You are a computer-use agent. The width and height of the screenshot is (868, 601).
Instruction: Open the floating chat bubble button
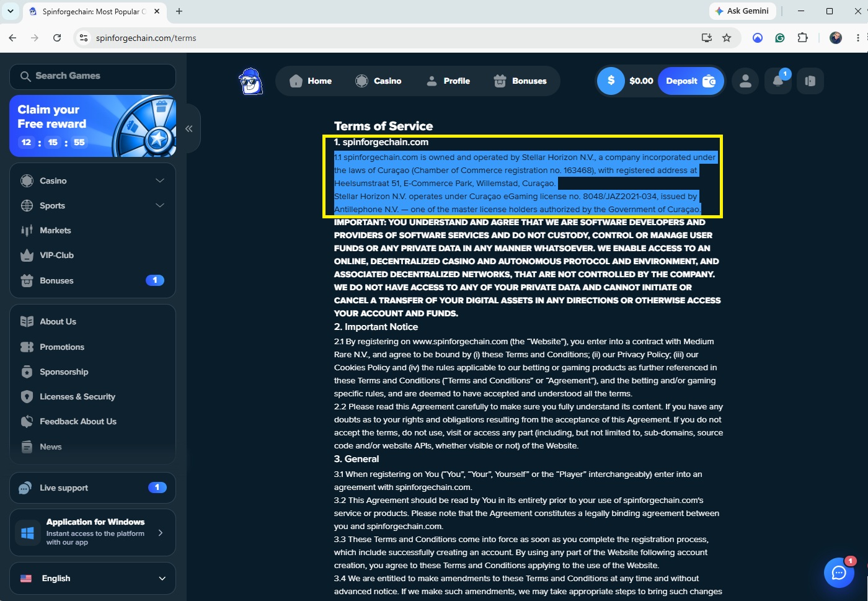839,572
